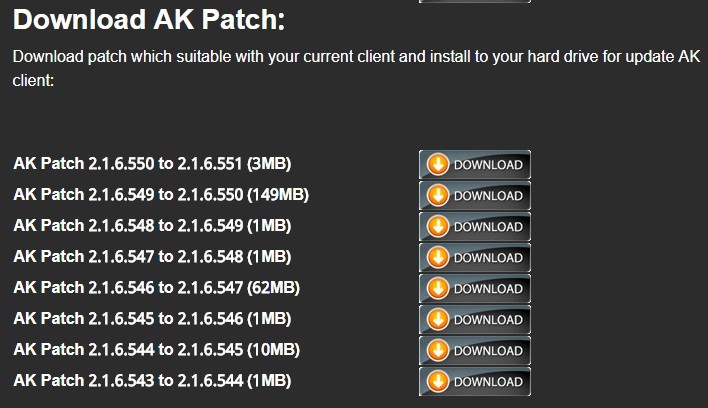Select "AK Patch 2.1.6.547 to 2.1.6.548" text

click(x=152, y=257)
